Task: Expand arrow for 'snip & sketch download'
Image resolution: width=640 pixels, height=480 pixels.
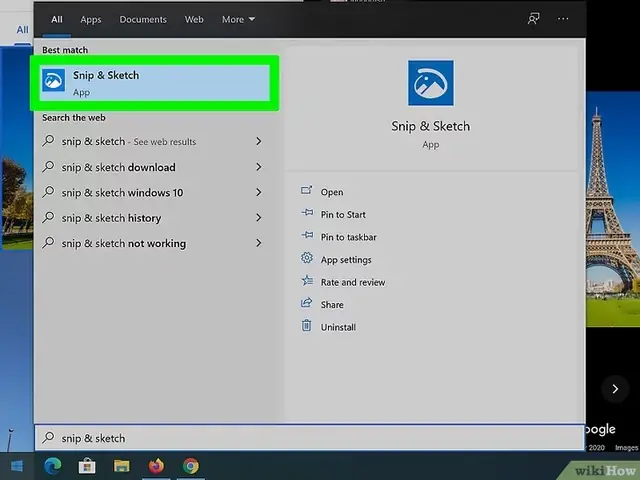Action: (x=259, y=167)
